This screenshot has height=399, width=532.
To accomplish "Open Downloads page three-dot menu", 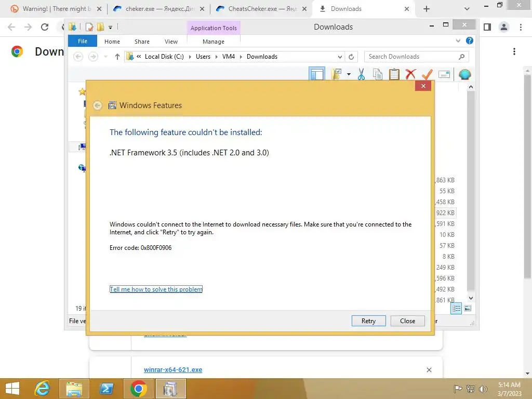I will [x=514, y=51].
